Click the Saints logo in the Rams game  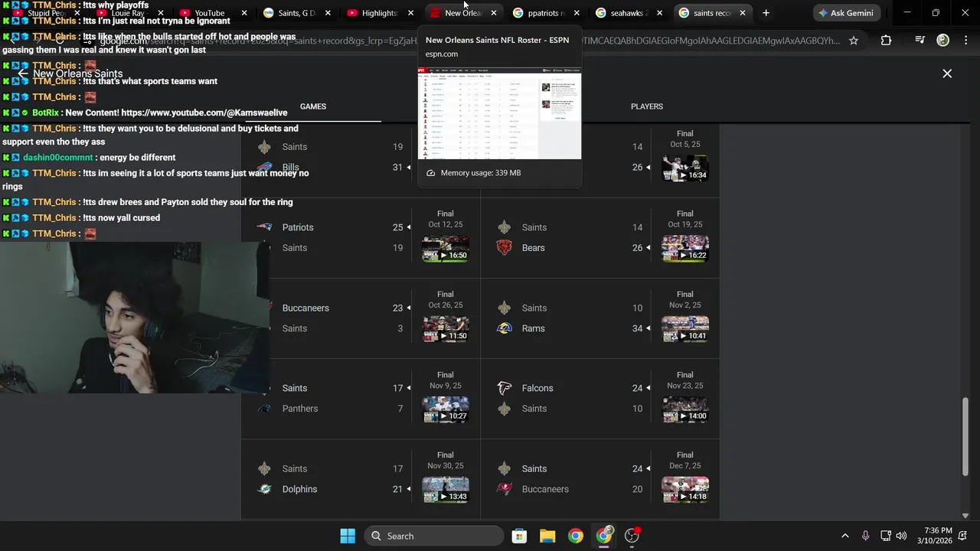[x=504, y=308]
